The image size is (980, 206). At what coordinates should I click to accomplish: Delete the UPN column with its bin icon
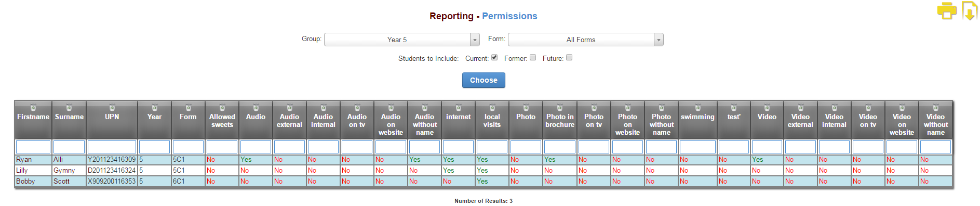[112, 108]
